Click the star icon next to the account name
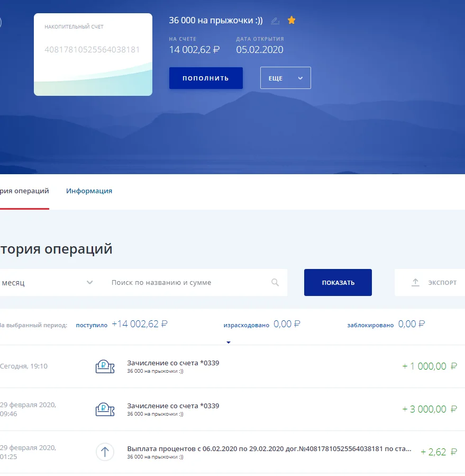 [x=291, y=20]
